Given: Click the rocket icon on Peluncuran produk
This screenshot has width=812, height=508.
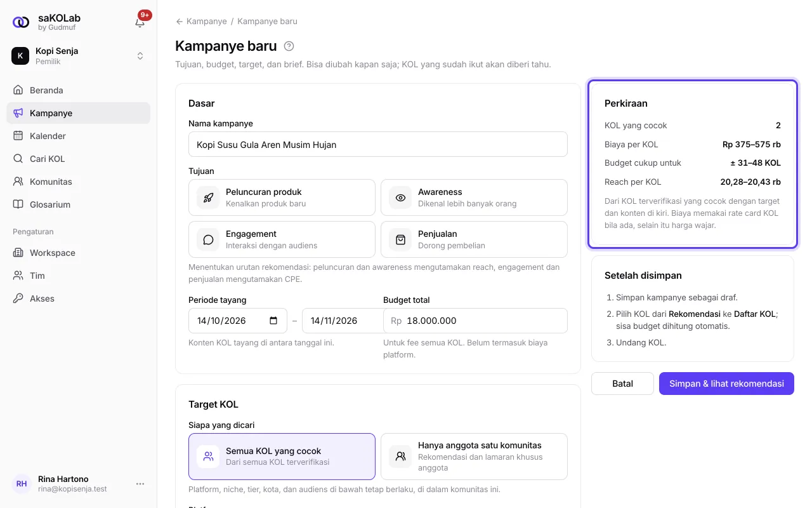Looking at the screenshot, I should point(208,197).
